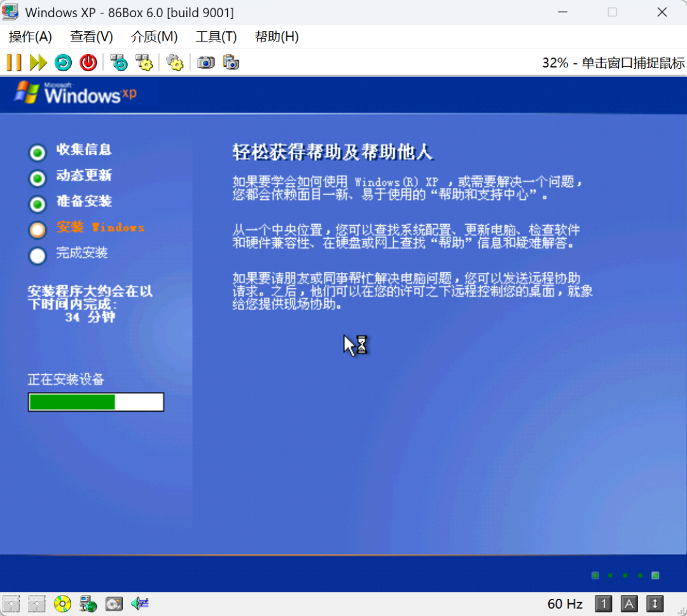Click the Windows XP logo in guest screen

click(x=75, y=93)
